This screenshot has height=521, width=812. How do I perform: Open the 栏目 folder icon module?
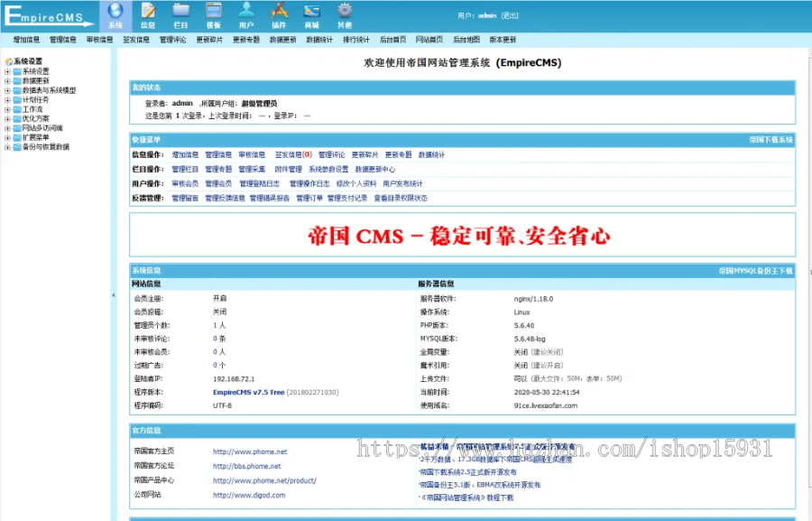click(x=180, y=15)
